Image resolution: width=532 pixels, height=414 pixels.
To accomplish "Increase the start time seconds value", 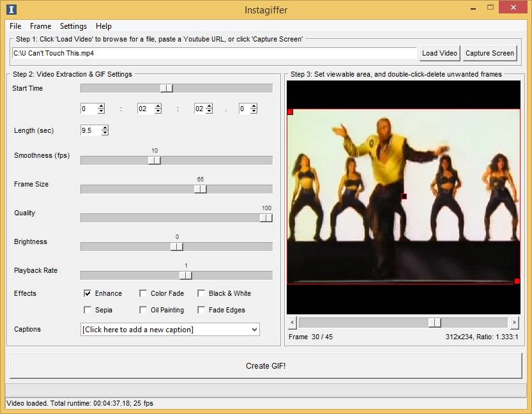I will pos(209,106).
